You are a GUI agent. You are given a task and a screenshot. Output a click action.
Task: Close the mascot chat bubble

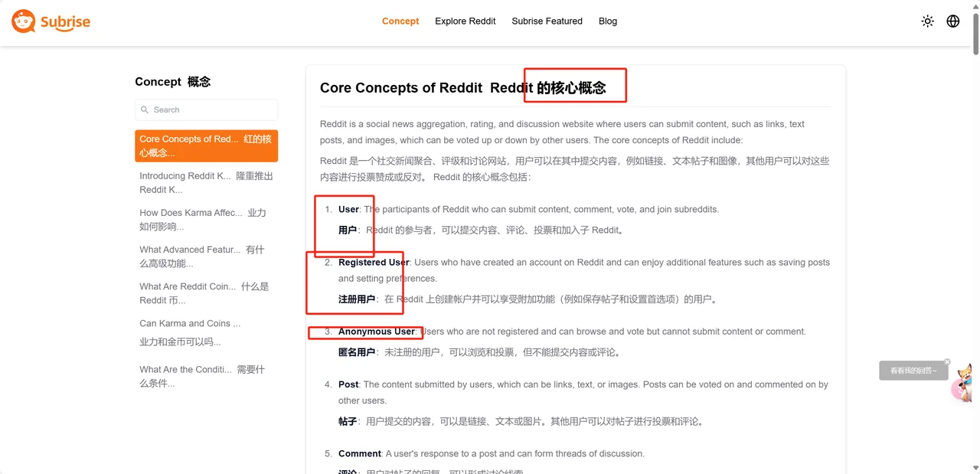point(947,362)
